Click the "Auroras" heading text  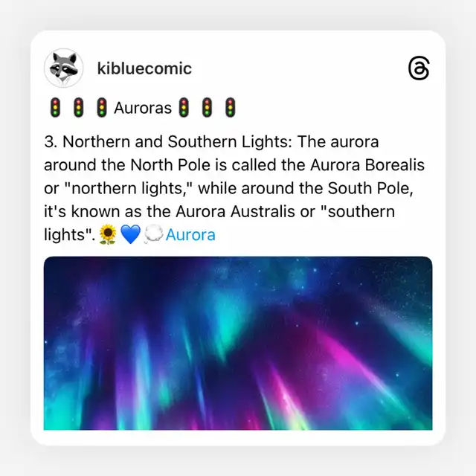coord(143,108)
